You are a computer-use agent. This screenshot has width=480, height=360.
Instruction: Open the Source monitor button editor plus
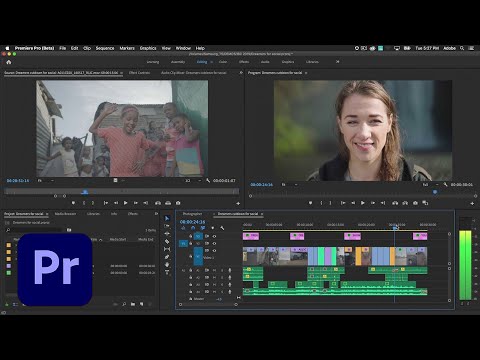238,203
